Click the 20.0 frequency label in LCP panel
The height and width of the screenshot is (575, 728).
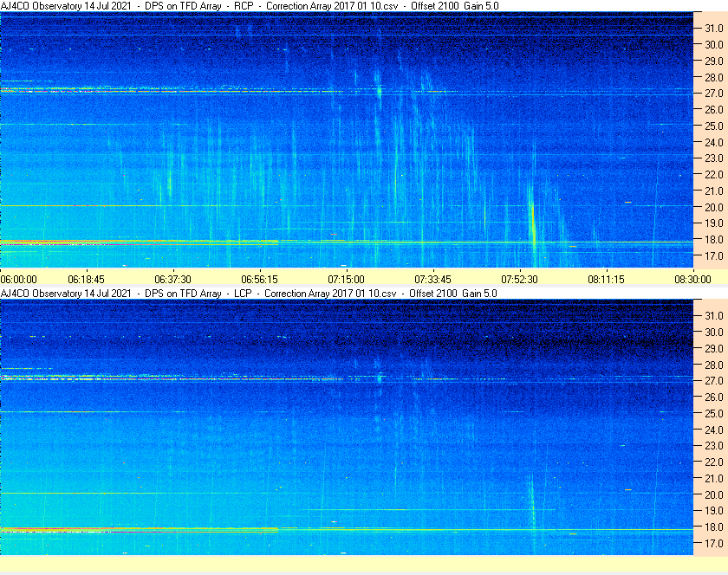click(714, 494)
